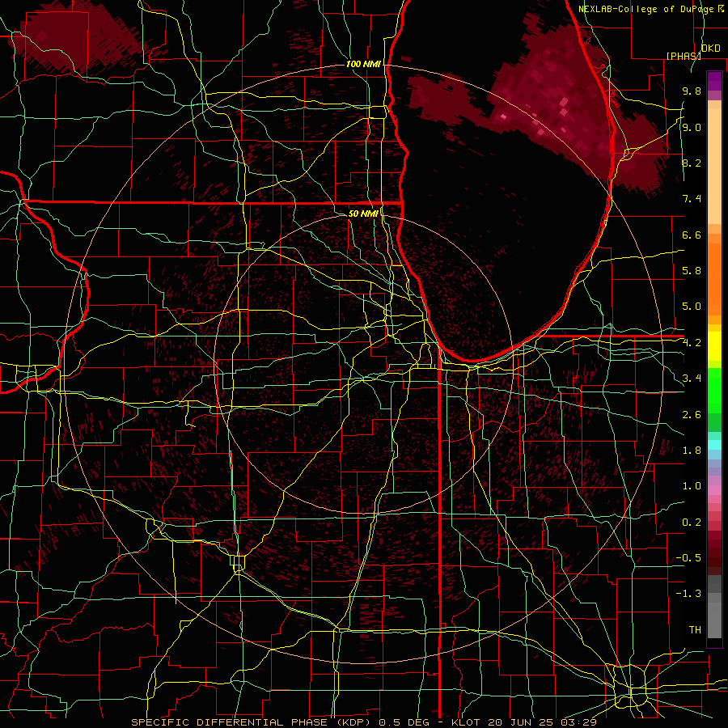728x728 pixels.
Task: Pick the cyan color bar segment
Action: [x=714, y=444]
